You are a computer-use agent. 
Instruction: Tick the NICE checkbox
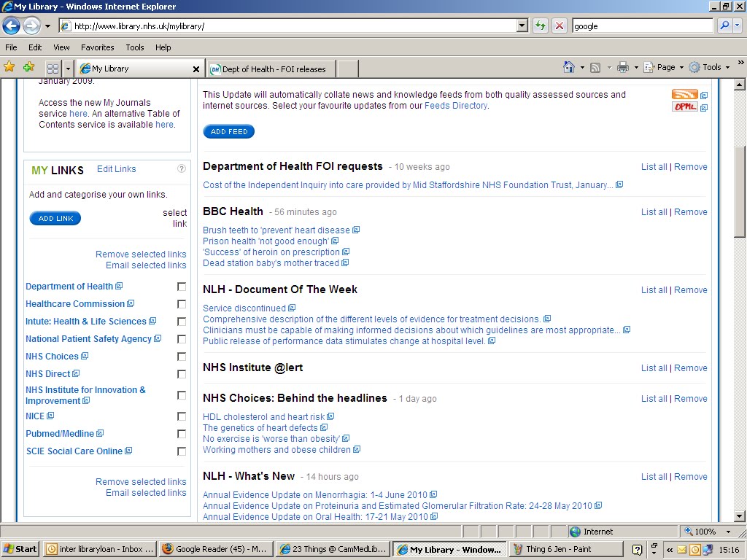tap(182, 416)
